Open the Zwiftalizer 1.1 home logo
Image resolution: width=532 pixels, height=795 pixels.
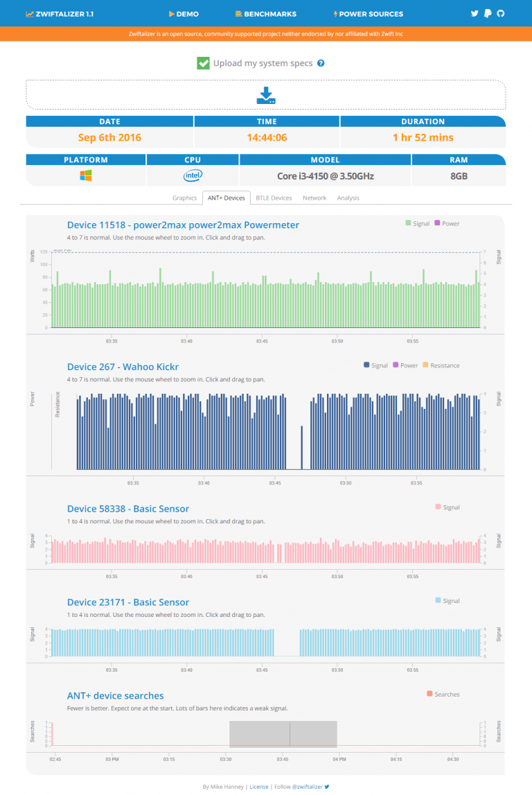[x=60, y=14]
